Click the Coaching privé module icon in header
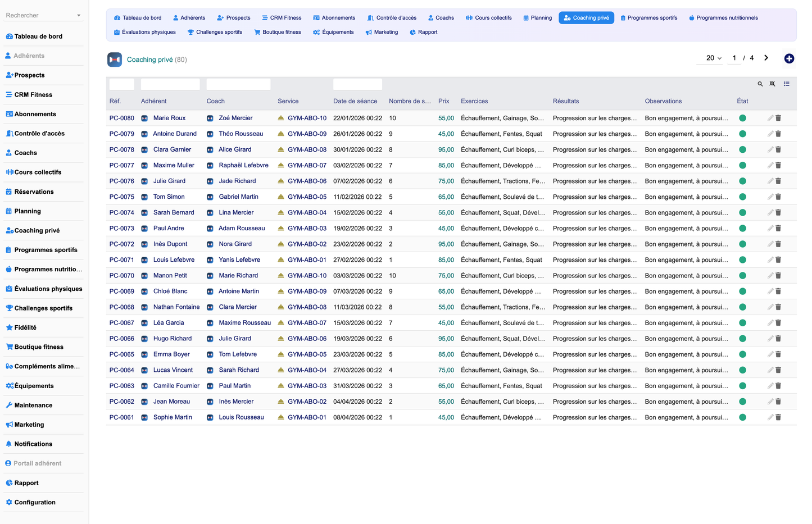 (x=115, y=60)
